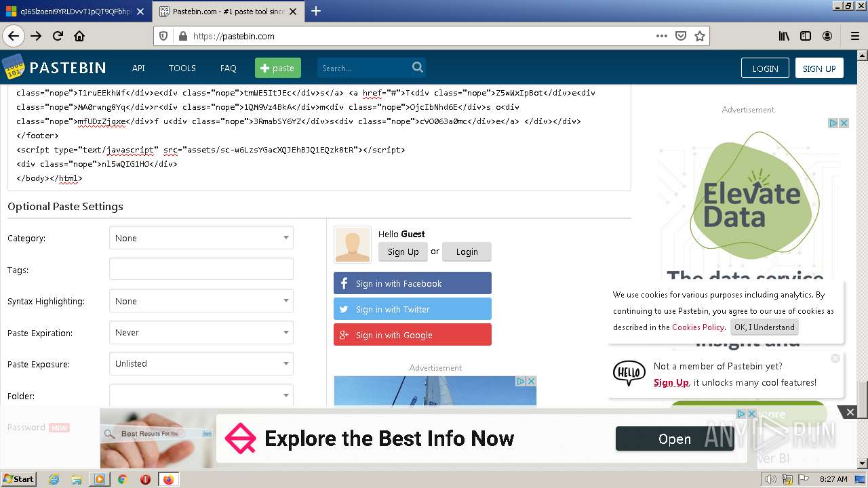Open page actions three-dot menu
The width and height of the screenshot is (868, 488).
[x=662, y=36]
